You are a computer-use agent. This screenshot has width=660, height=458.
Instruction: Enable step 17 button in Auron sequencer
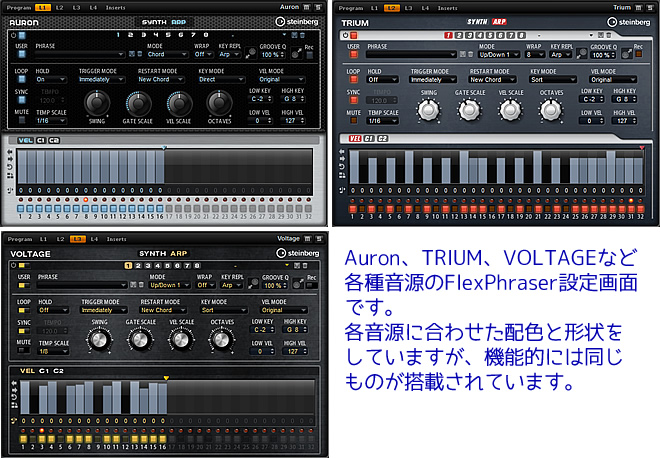tap(169, 208)
